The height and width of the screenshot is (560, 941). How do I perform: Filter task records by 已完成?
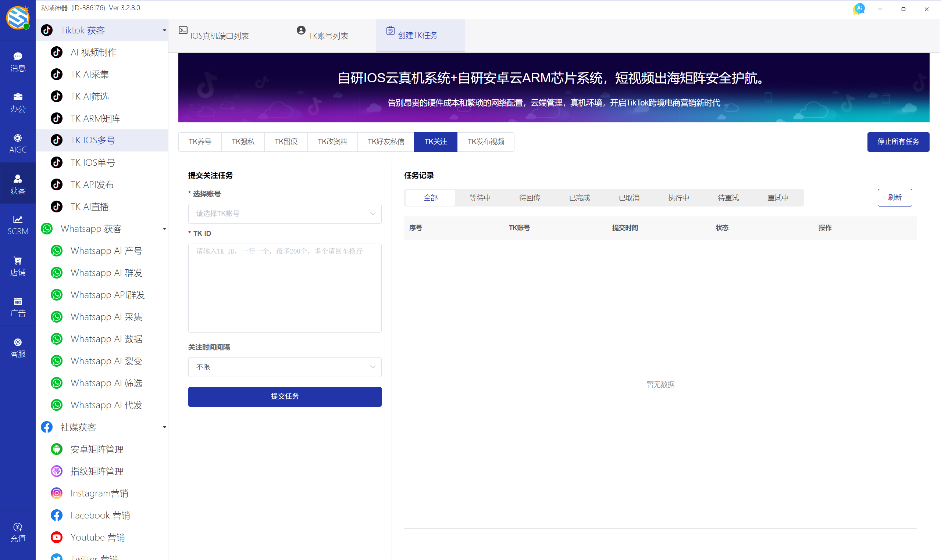tap(579, 197)
